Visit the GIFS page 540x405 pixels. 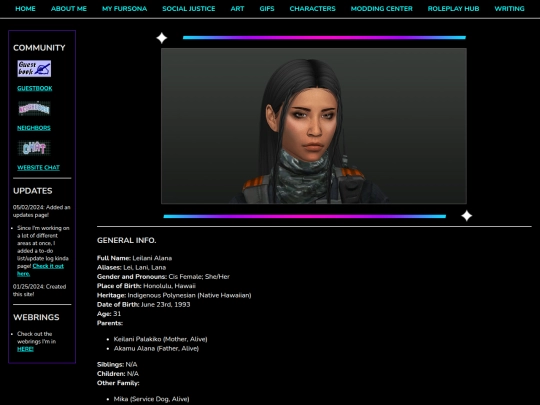267,9
